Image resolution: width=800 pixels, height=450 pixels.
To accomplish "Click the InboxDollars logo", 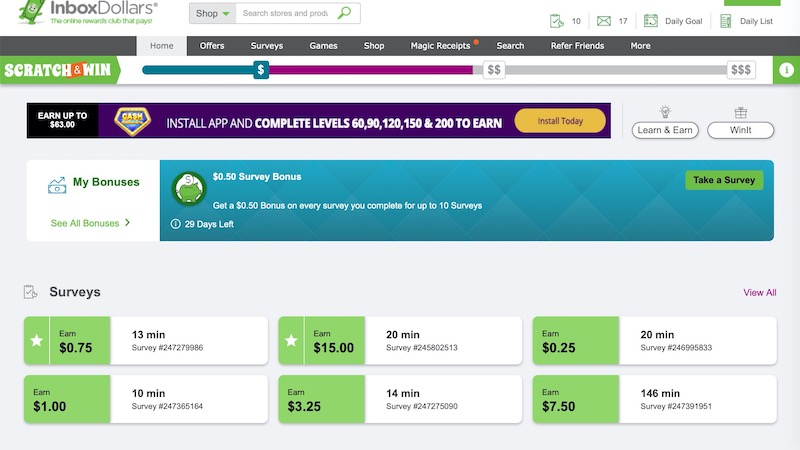I will click(87, 12).
